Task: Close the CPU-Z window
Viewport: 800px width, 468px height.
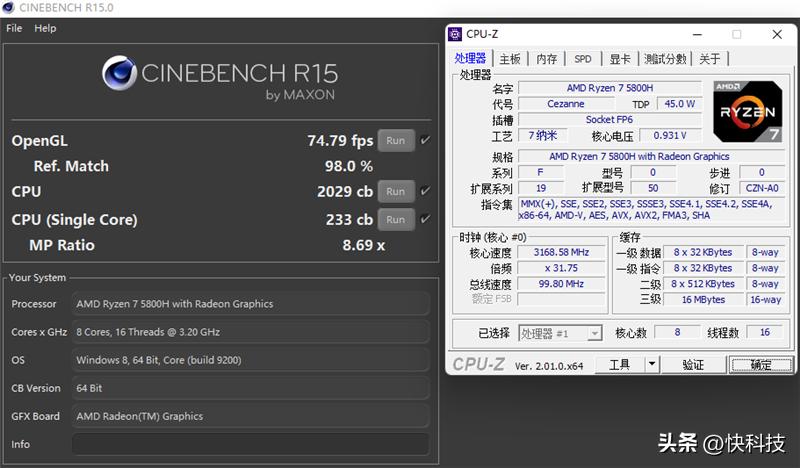Action: coord(777,34)
